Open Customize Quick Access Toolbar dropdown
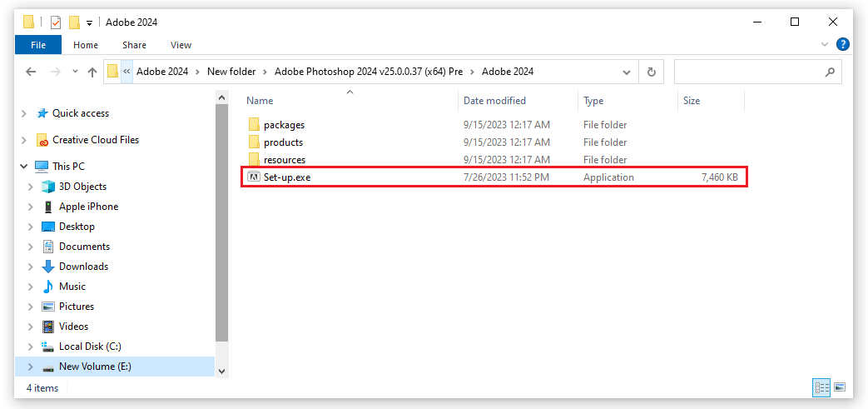Viewport: 868px width, 409px height. (89, 23)
